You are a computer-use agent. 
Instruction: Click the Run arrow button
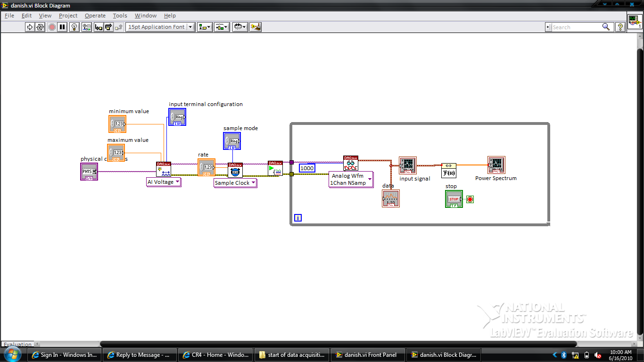click(x=30, y=27)
